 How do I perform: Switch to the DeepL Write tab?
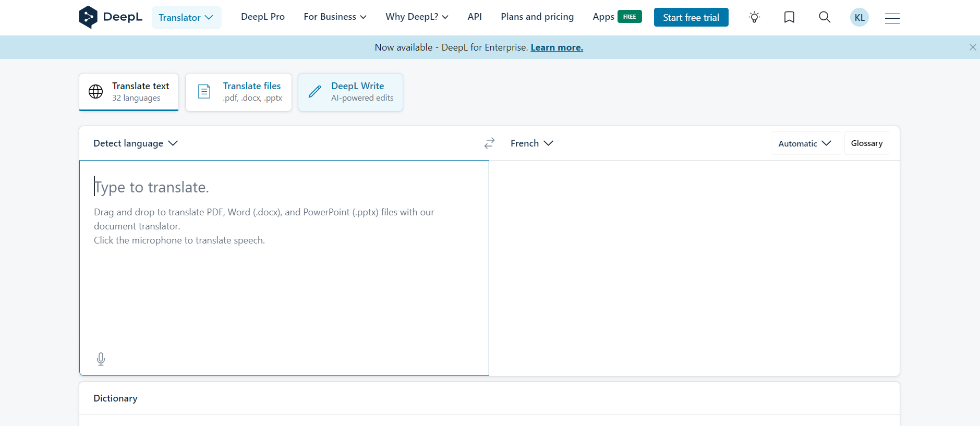350,92
